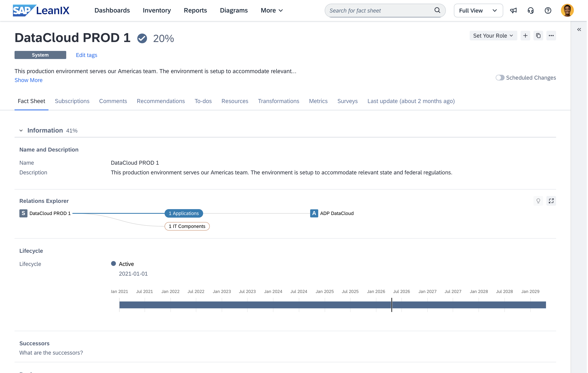
Task: Click the Active lifecycle color dot
Action: click(113, 263)
